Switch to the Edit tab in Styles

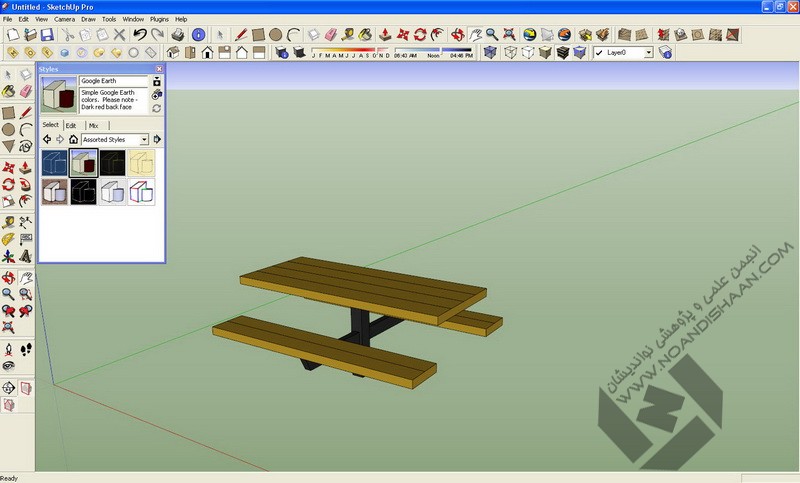tap(71, 125)
